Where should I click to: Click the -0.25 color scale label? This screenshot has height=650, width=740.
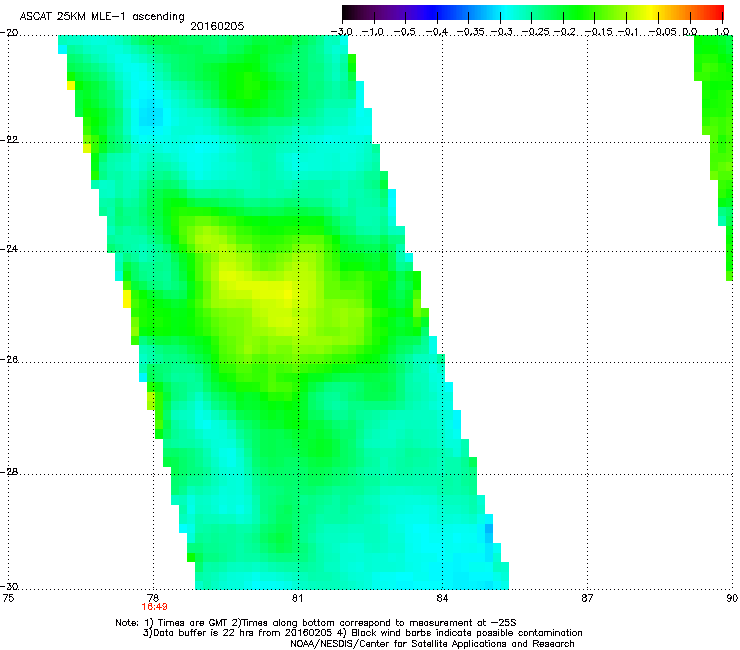(536, 32)
